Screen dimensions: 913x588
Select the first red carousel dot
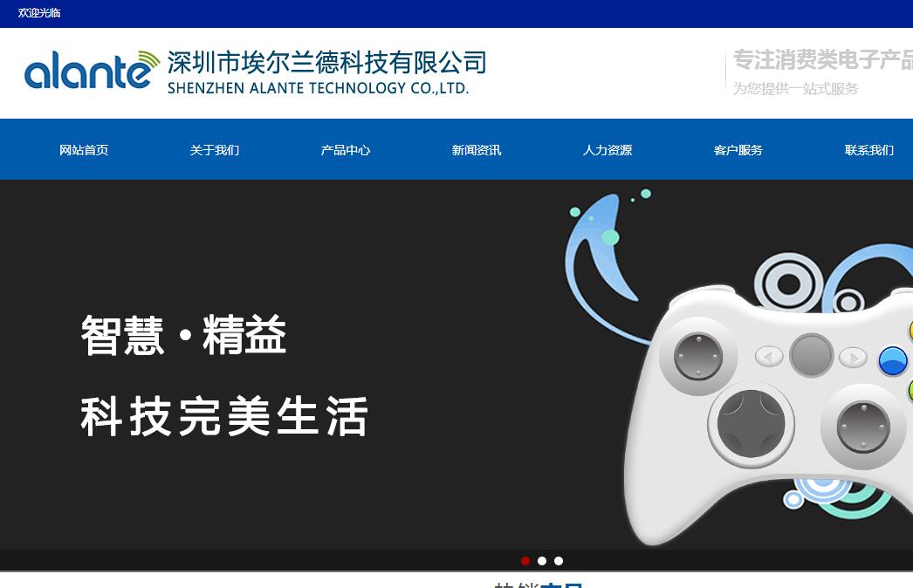tap(525, 561)
